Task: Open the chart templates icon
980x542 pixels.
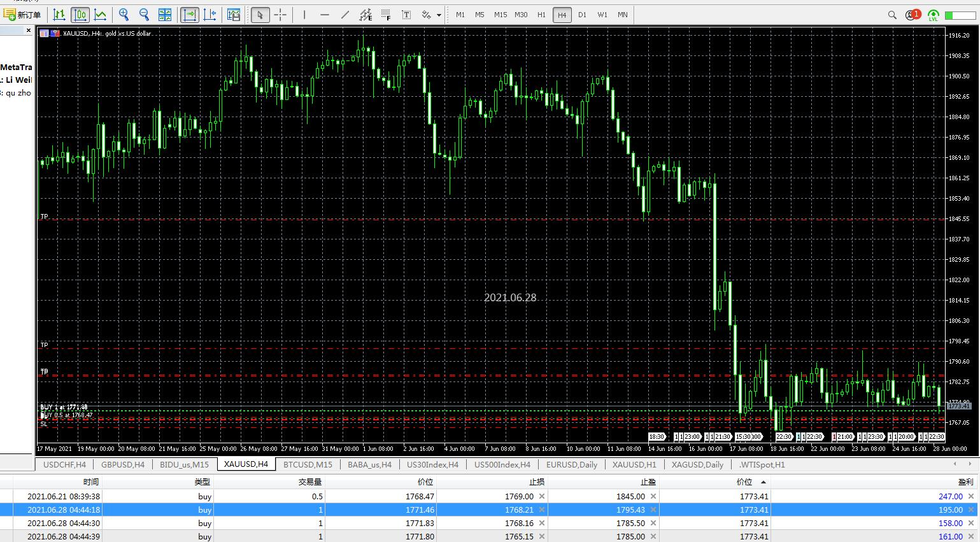Action: pyautogui.click(x=234, y=15)
